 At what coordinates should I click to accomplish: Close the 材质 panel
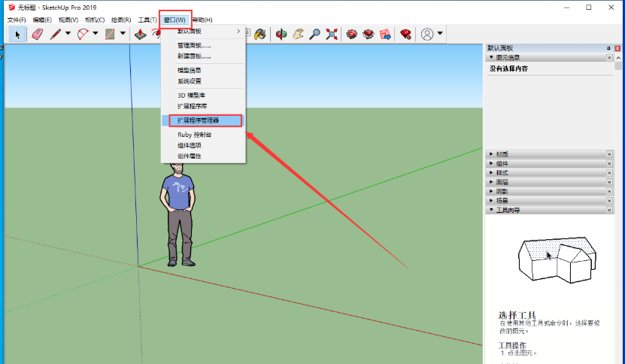(x=609, y=154)
